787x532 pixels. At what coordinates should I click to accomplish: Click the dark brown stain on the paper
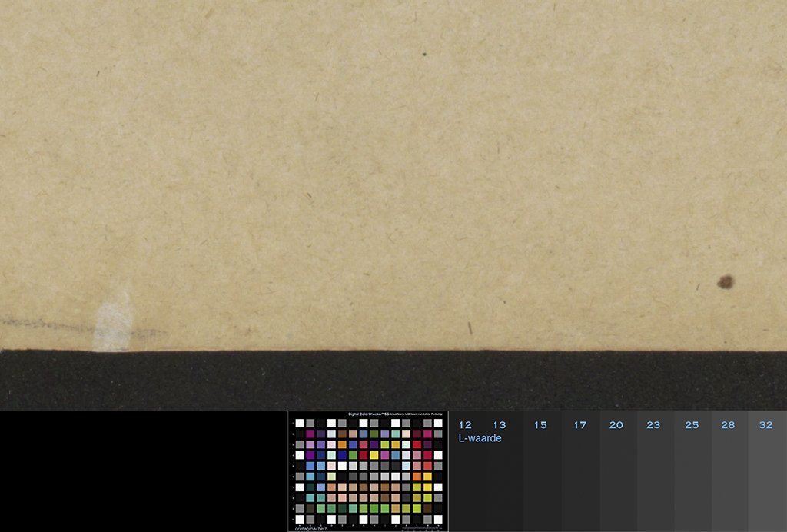tap(726, 282)
